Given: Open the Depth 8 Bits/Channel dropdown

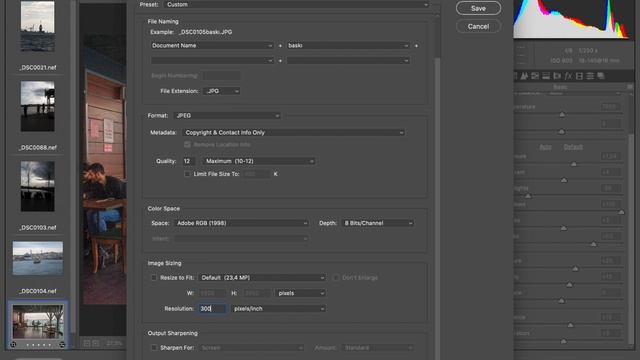Looking at the screenshot, I should (378, 223).
